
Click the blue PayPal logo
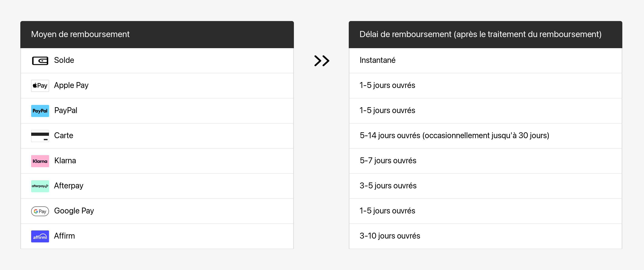coord(40,111)
